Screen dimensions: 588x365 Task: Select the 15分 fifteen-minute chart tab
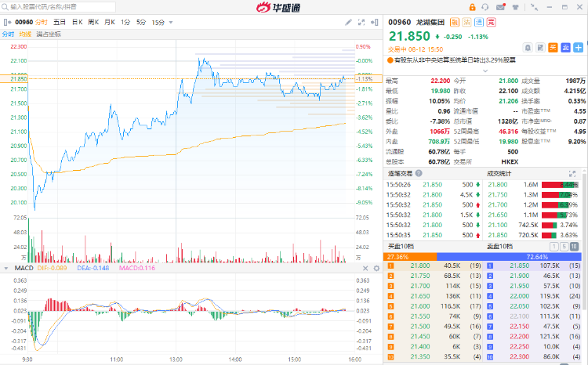158,22
